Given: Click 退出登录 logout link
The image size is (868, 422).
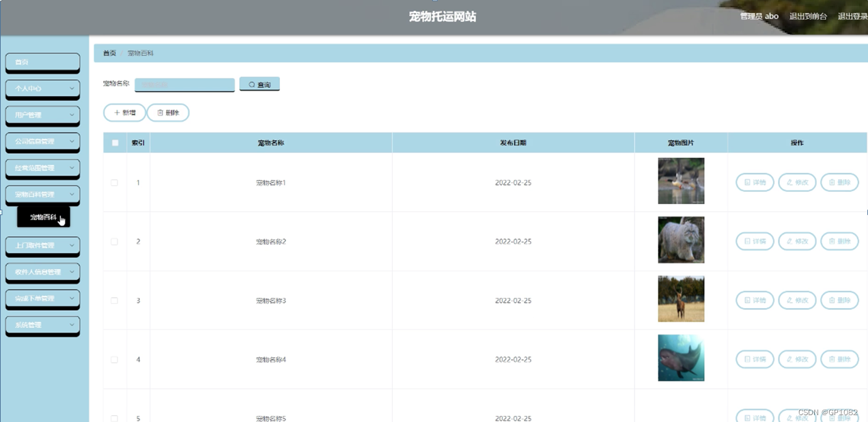Looking at the screenshot, I should tap(852, 16).
